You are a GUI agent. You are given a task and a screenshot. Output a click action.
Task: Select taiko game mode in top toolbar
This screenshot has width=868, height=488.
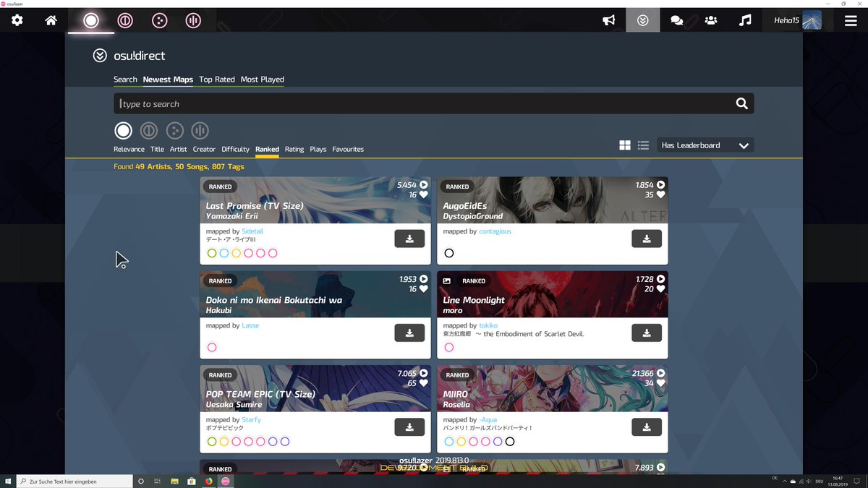coord(125,20)
